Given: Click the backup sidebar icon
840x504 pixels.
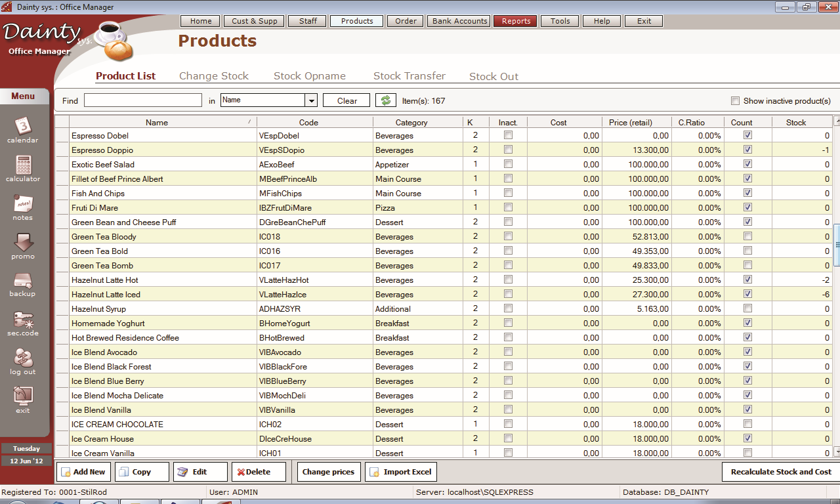Looking at the screenshot, I should (23, 284).
